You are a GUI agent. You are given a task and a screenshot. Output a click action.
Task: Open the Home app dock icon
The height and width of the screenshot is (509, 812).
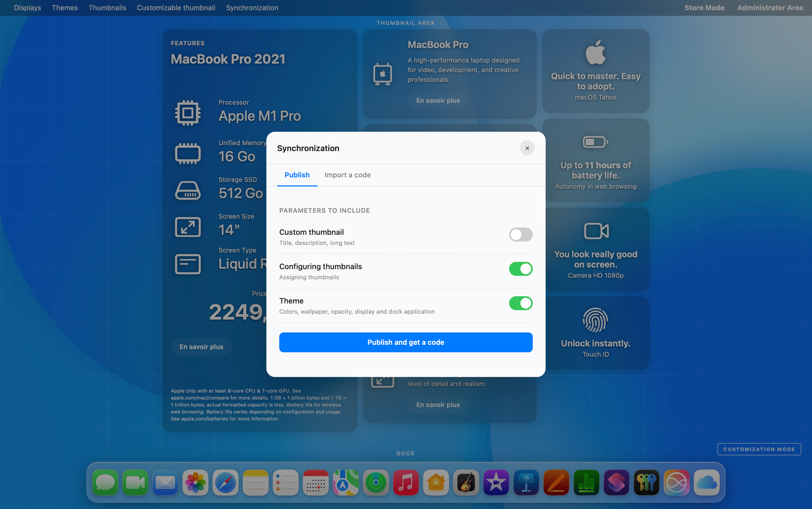point(436,482)
